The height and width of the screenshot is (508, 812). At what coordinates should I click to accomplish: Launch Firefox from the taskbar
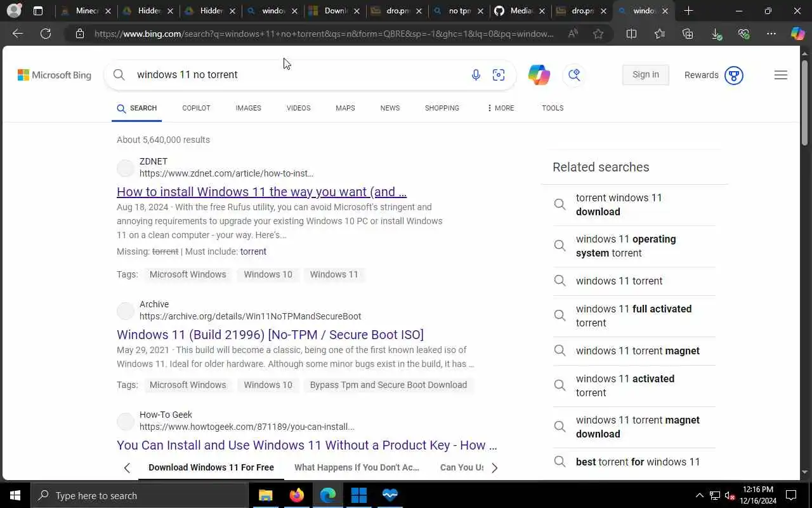tap(296, 495)
